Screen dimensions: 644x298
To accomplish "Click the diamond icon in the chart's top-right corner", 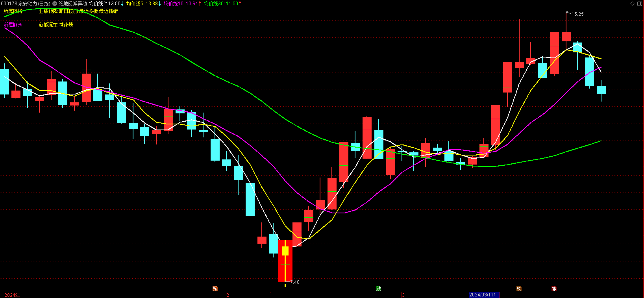I will click(x=633, y=4).
